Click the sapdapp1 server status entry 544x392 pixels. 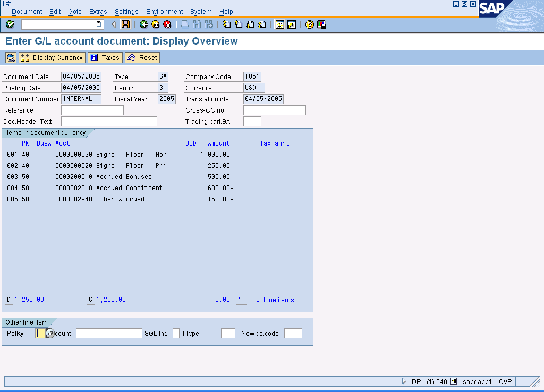[478, 381]
